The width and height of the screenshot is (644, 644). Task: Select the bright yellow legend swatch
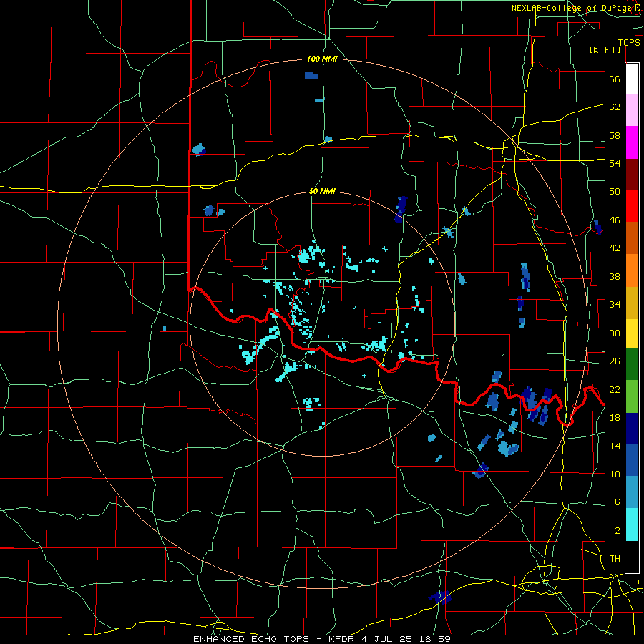click(632, 333)
